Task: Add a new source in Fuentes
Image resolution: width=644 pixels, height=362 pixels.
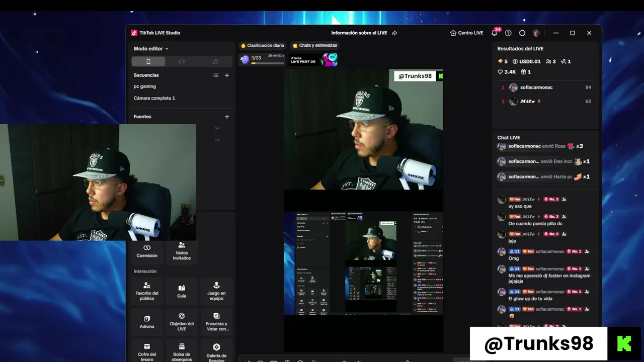Action: (x=227, y=117)
